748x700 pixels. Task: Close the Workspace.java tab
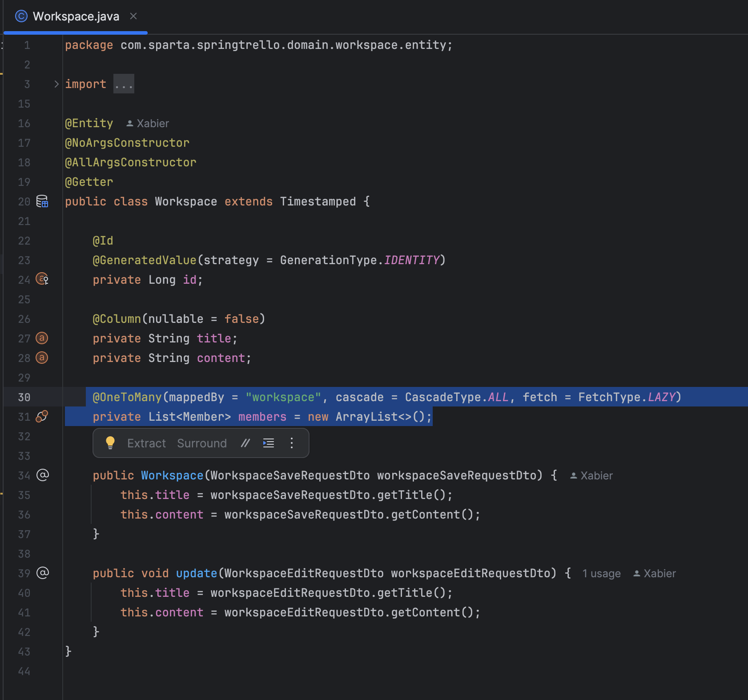[x=133, y=16]
